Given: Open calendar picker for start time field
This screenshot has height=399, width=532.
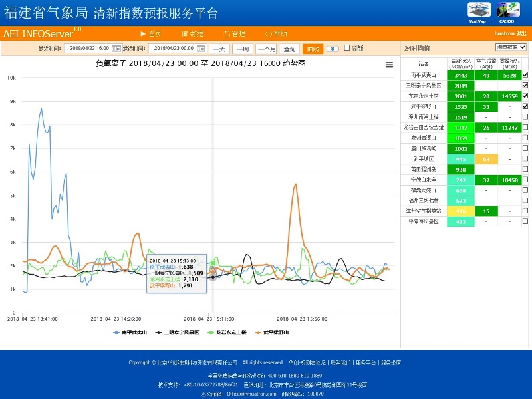Looking at the screenshot, I should click(117, 49).
